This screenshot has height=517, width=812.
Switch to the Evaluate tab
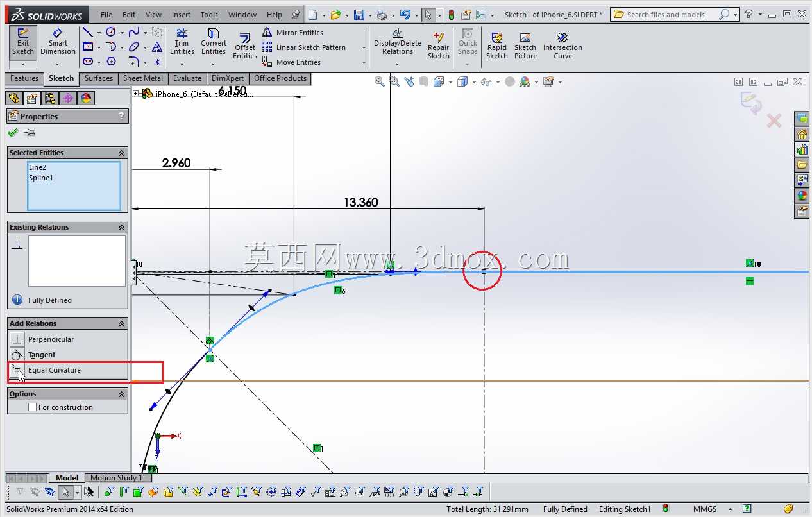click(187, 78)
